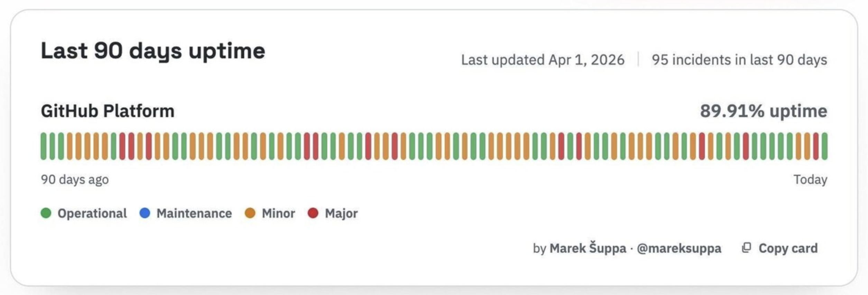Click the green Operational legend dot
868x295 pixels.
pos(46,213)
